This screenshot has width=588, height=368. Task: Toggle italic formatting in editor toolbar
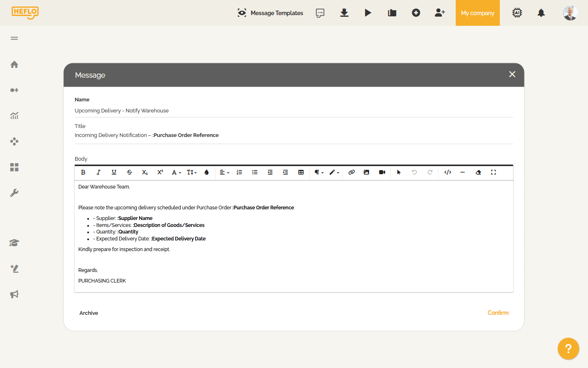click(x=98, y=173)
